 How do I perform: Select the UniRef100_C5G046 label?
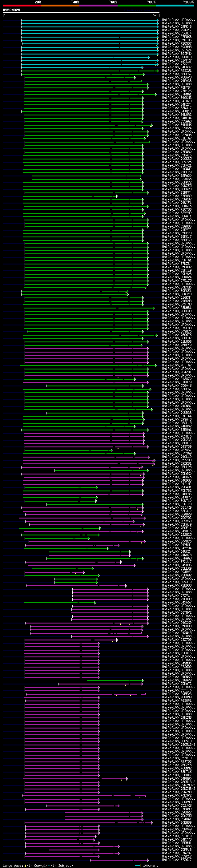pyautogui.click(x=177, y=386)
